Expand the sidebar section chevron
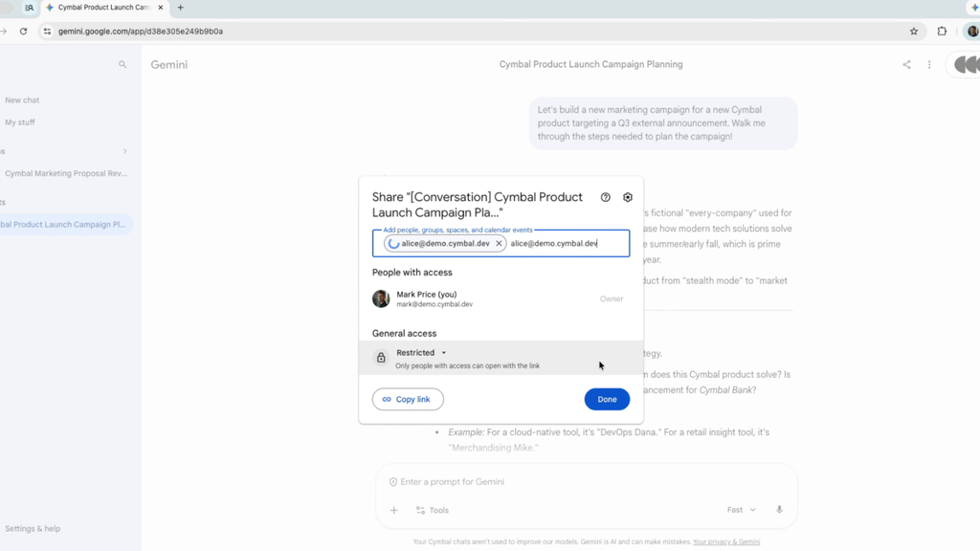Image resolution: width=980 pixels, height=551 pixels. (x=125, y=151)
